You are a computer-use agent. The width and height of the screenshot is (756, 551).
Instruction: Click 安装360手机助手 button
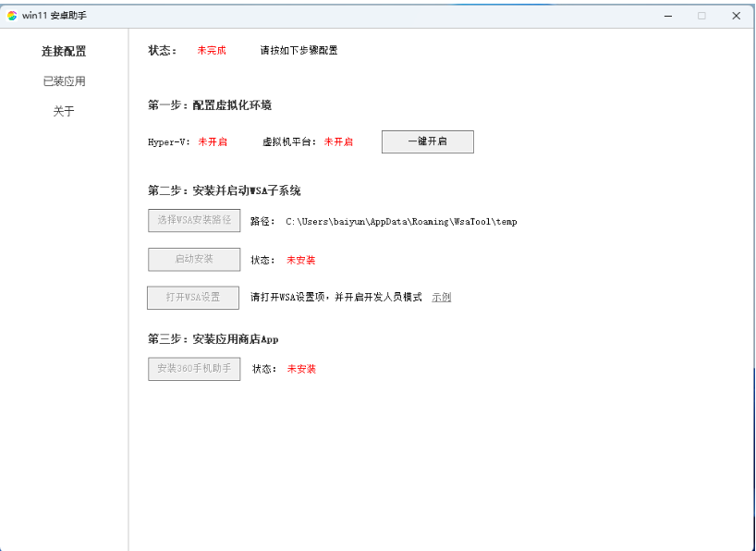coord(194,369)
